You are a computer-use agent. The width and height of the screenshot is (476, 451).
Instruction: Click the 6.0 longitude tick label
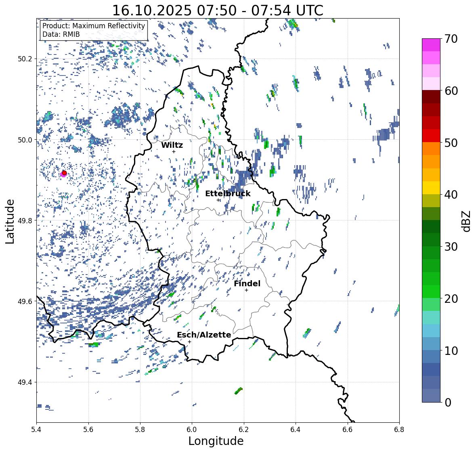192,429
